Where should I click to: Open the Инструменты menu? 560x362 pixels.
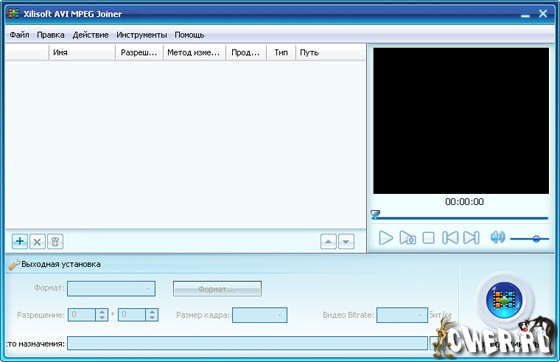141,35
